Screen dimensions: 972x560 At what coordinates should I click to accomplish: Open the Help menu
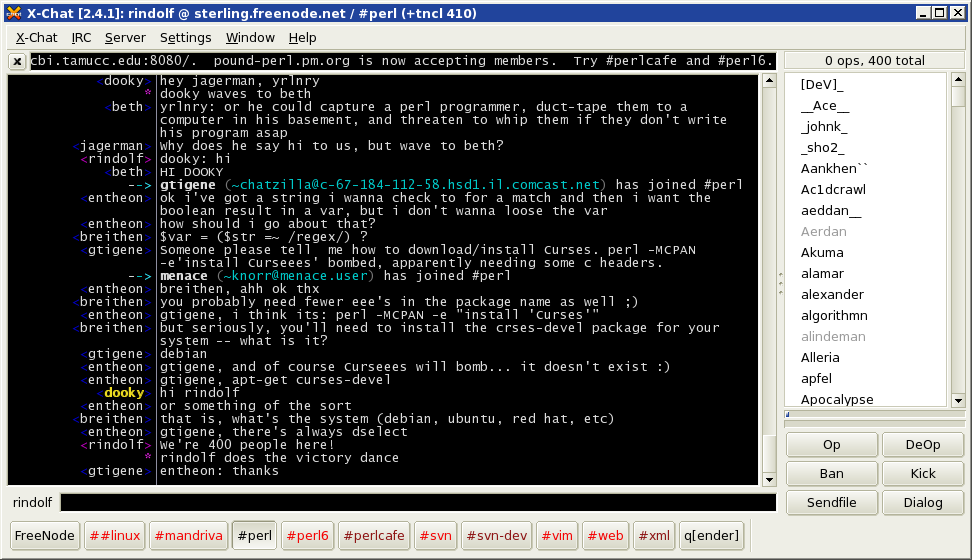[303, 38]
